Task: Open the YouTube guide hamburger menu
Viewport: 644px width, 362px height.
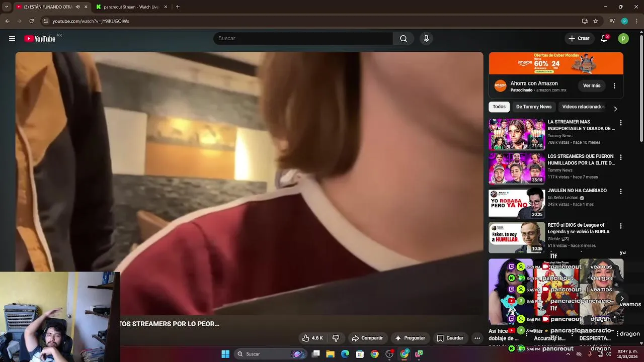Action: (12, 39)
